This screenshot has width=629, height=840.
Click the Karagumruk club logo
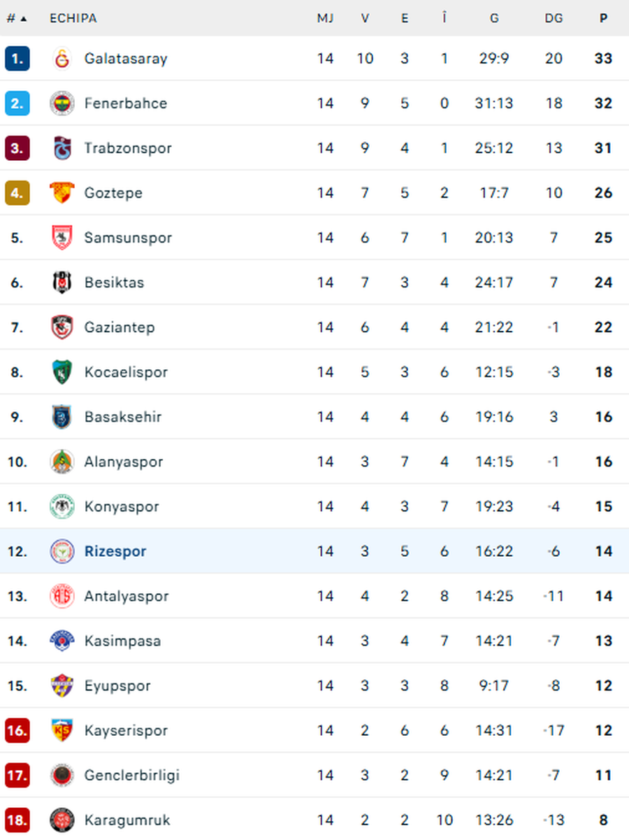tap(62, 820)
